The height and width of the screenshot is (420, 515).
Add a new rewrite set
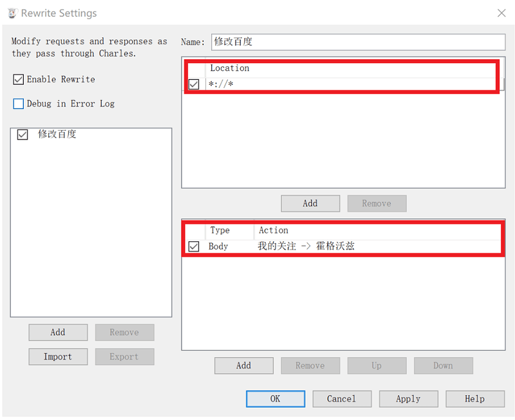pos(58,333)
